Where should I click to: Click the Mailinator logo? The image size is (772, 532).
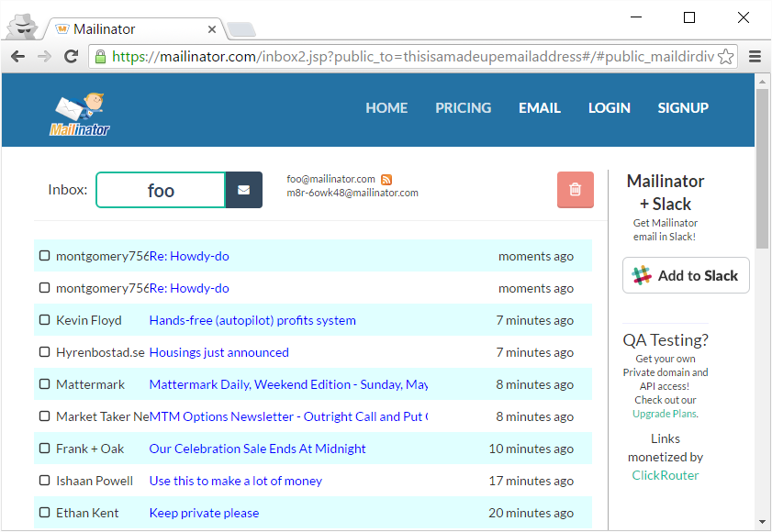click(80, 114)
